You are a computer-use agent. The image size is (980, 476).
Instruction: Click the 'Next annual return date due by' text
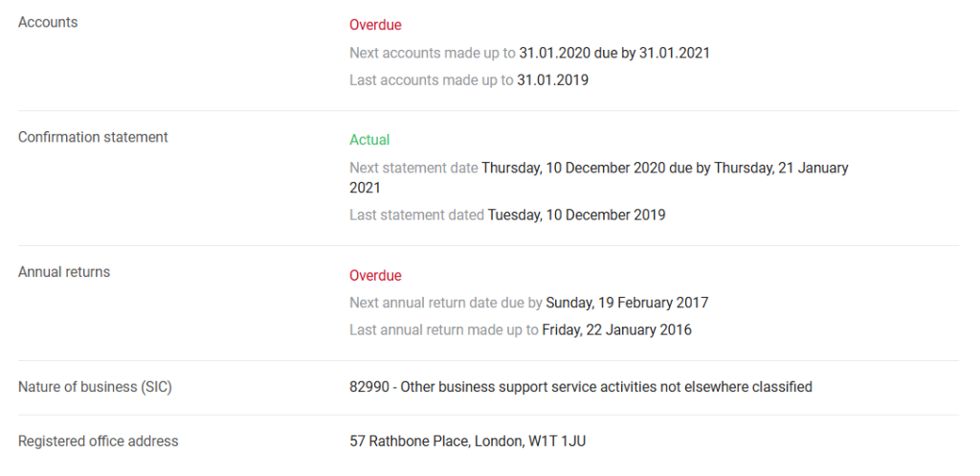tap(446, 304)
